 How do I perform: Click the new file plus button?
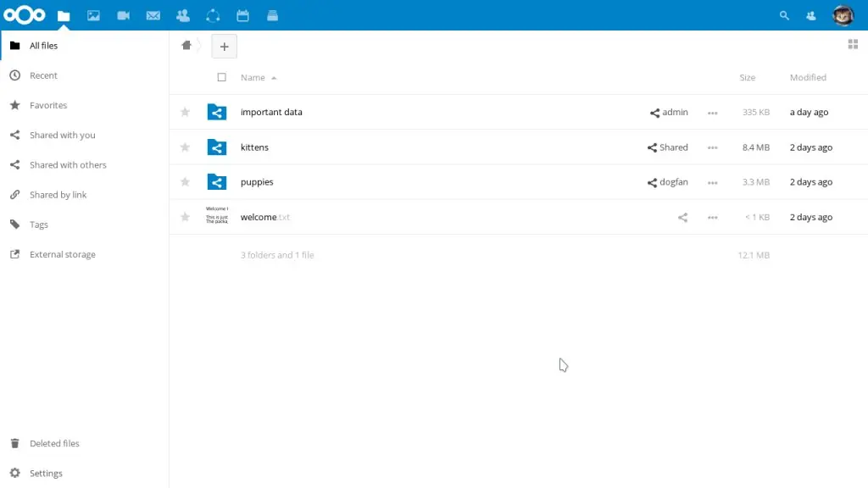coord(224,47)
